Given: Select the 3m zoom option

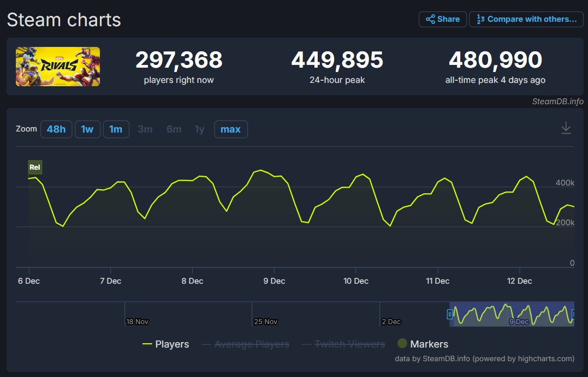Looking at the screenshot, I should tap(145, 129).
